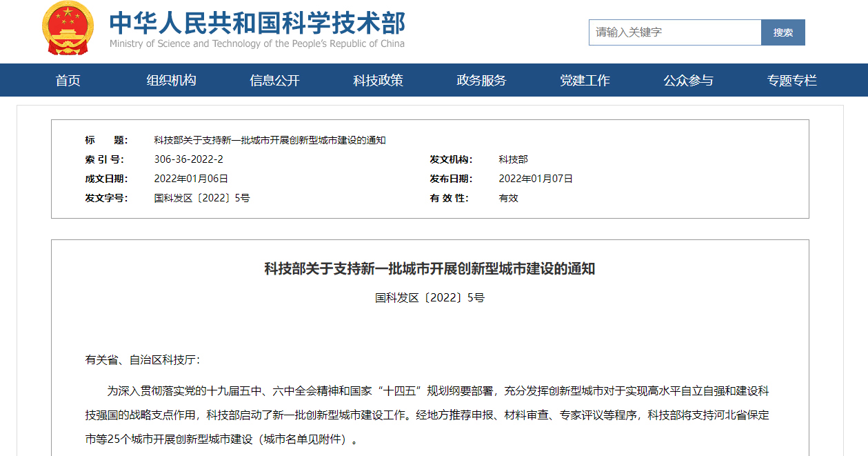Open the 公众参与 menu item
The image size is (868, 456).
pos(689,80)
